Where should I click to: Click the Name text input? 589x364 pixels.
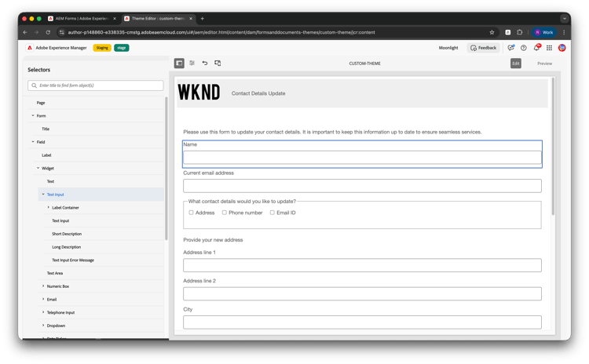(362, 157)
